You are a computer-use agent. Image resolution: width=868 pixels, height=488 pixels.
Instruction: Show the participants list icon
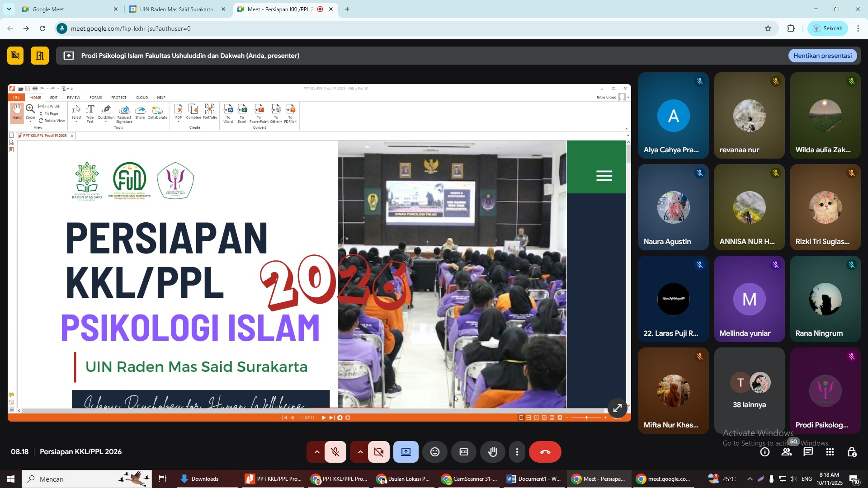pos(787,452)
